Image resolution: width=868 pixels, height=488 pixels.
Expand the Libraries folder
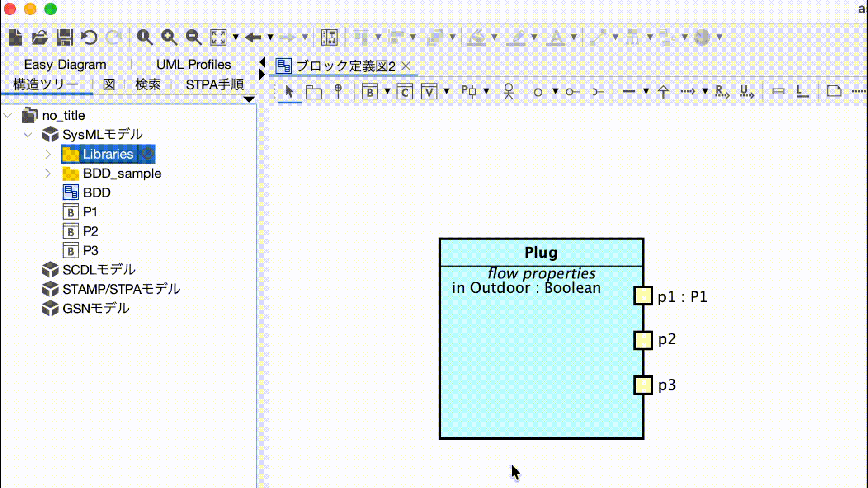coord(48,154)
